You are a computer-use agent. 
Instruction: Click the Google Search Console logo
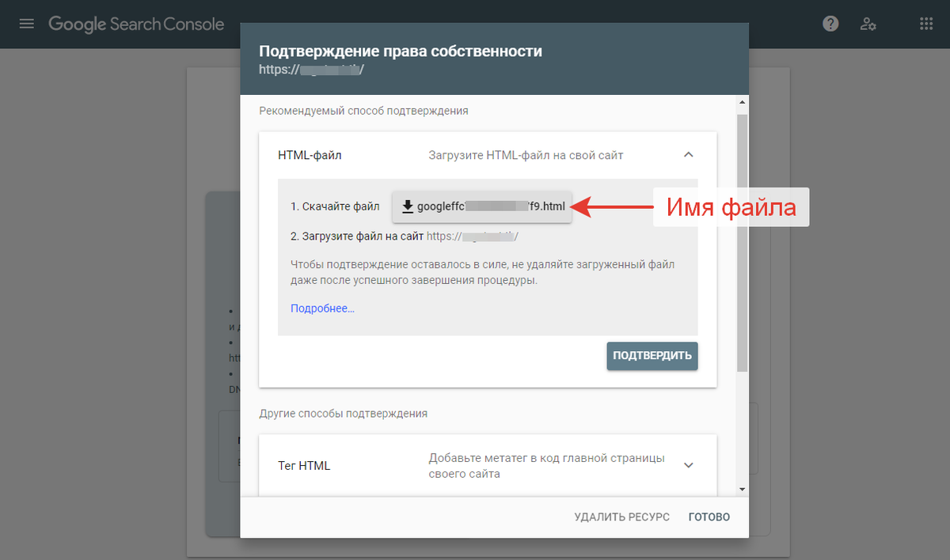pyautogui.click(x=136, y=24)
